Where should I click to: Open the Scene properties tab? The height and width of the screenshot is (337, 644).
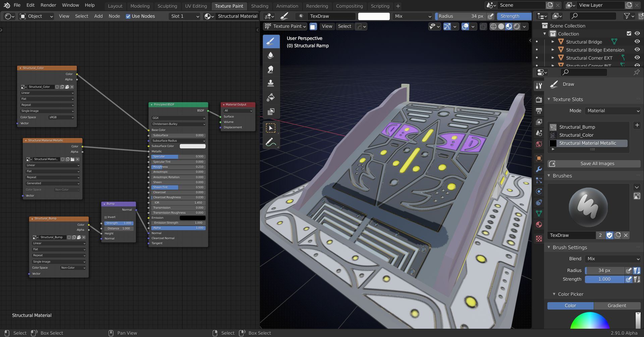coord(539,133)
